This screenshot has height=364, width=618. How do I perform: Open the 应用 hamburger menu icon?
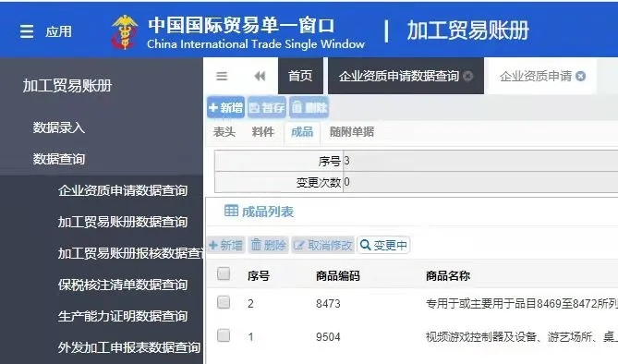click(x=27, y=31)
